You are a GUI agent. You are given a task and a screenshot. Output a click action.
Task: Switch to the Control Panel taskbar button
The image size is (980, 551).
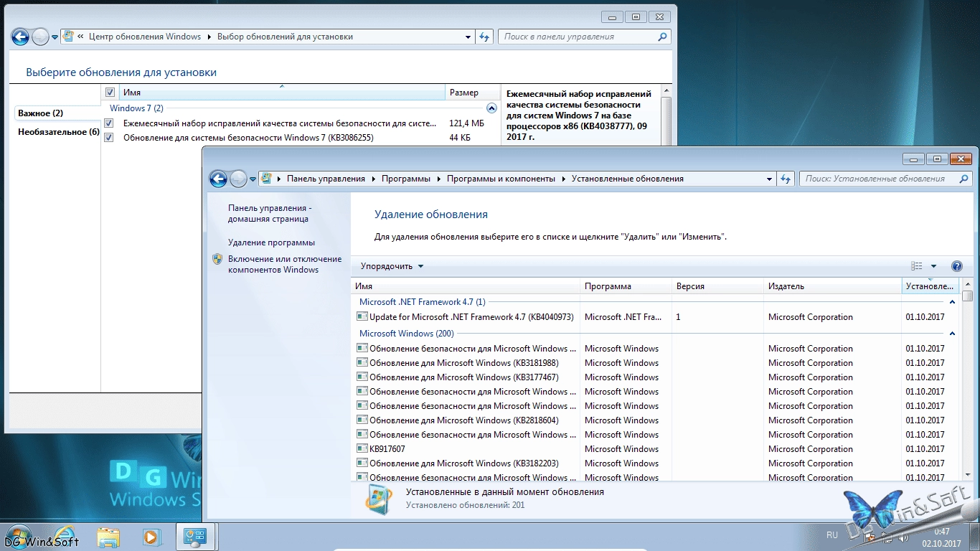(x=196, y=536)
